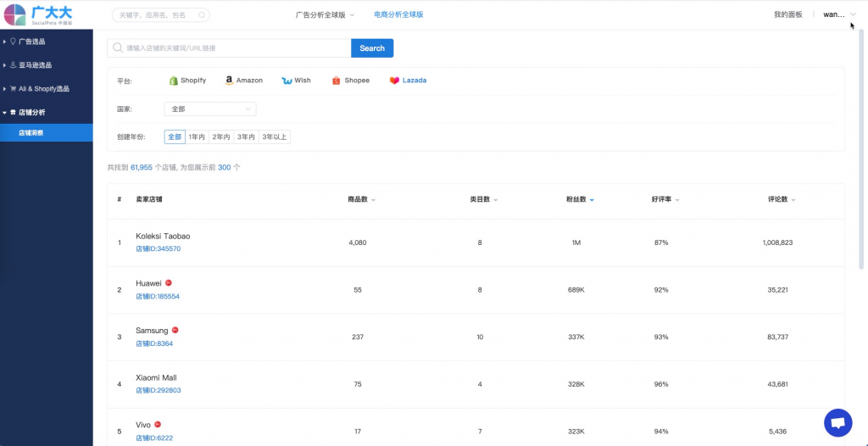Select the Shopee platform icon
Viewport: 868px width, 446px height.
[x=336, y=81]
